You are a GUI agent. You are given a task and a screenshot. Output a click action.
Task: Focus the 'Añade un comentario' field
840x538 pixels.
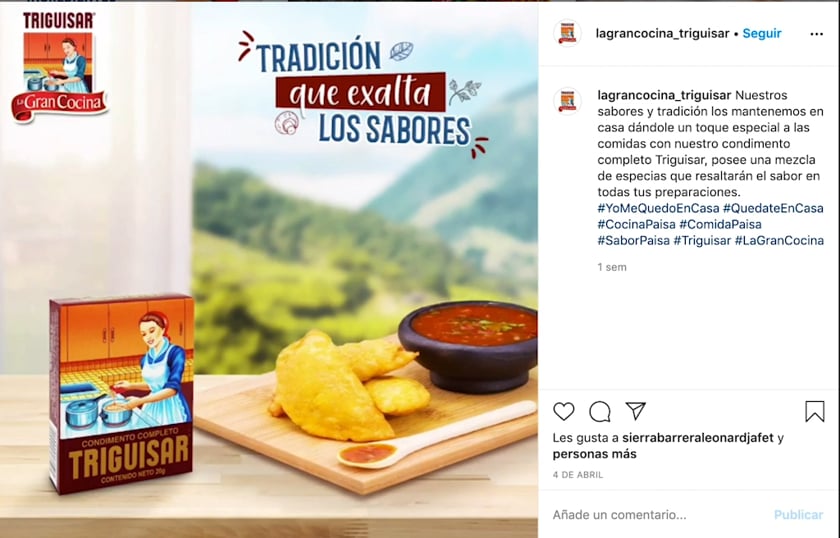659,515
